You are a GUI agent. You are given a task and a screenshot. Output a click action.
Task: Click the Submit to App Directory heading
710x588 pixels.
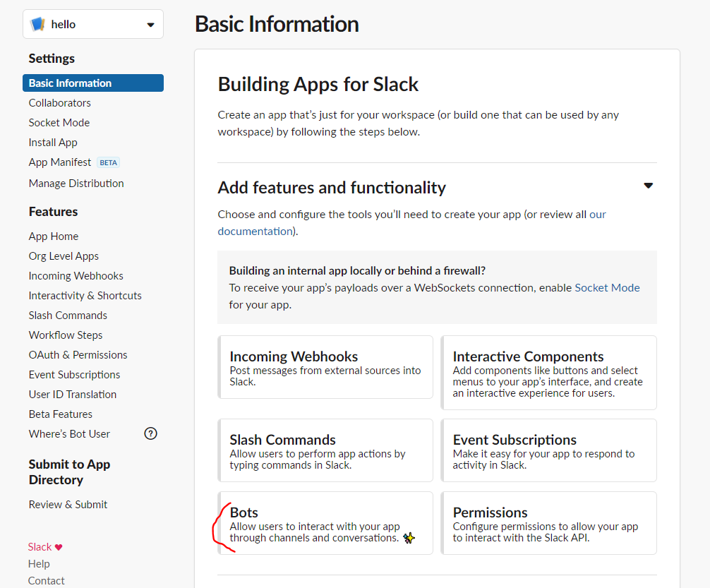coord(69,472)
